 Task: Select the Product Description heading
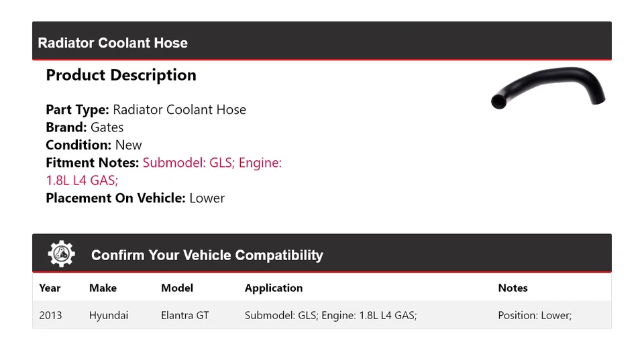point(121,75)
